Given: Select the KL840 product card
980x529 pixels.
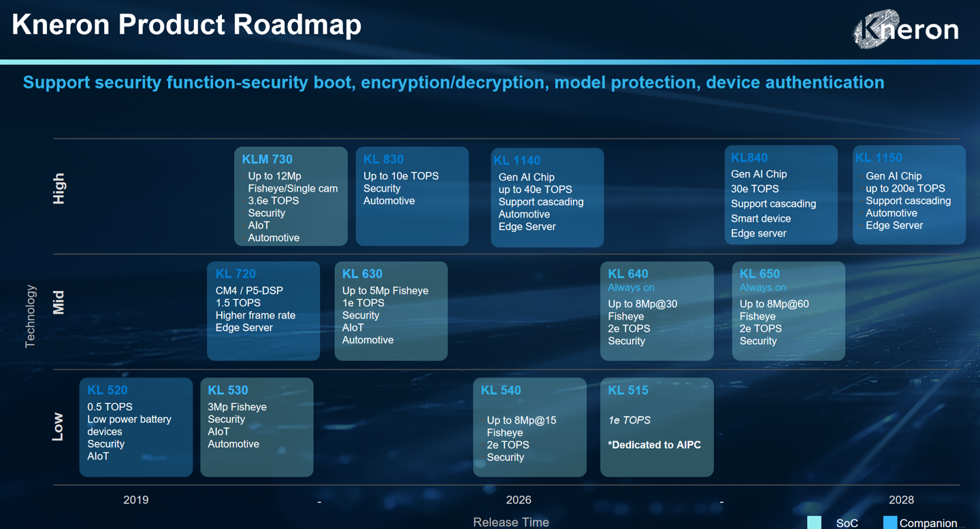Looking at the screenshot, I should (x=781, y=195).
